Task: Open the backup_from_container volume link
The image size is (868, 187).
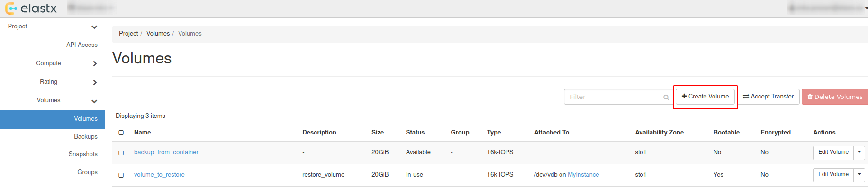Action: point(166,152)
